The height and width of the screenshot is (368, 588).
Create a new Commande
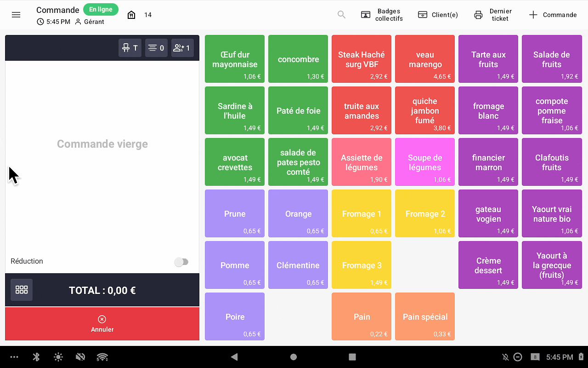553,15
